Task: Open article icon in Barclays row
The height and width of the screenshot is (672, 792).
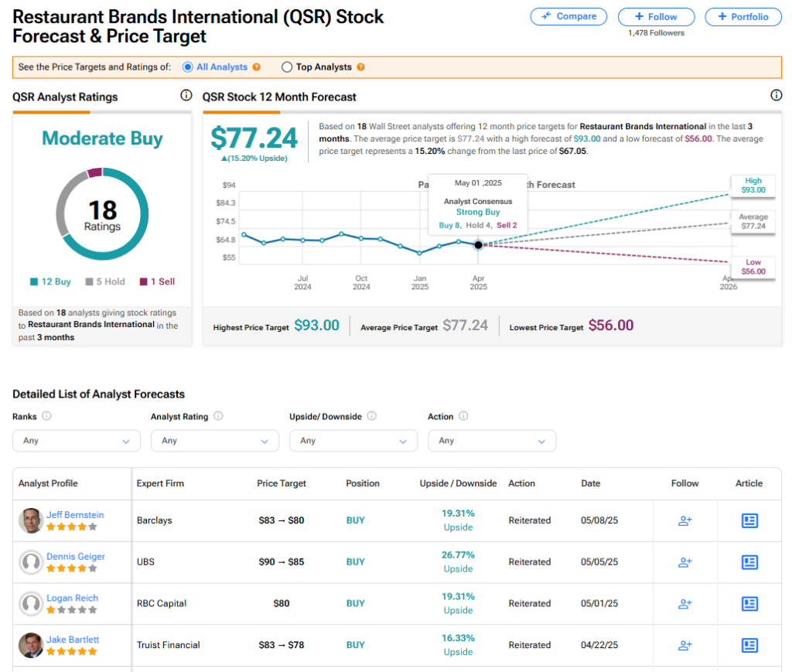Action: tap(749, 520)
